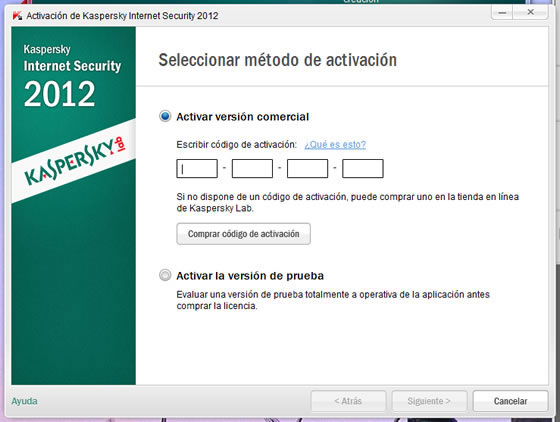Click the Kaspersky Lab logo banner

tap(74, 161)
